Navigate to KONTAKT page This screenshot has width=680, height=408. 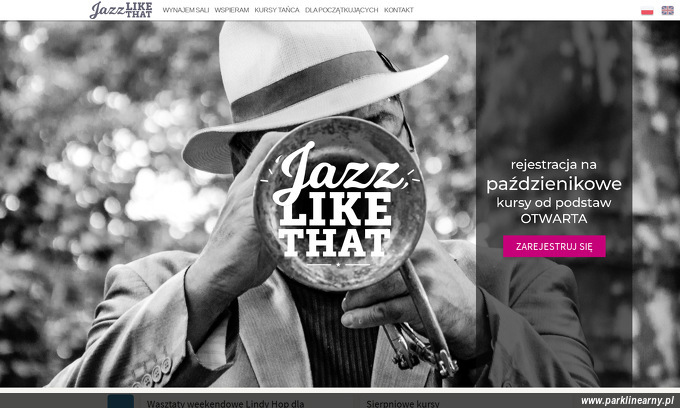tap(399, 10)
